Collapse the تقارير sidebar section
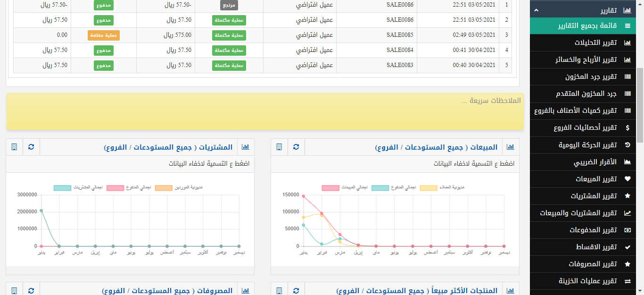This screenshot has height=295, width=644. (x=536, y=10)
